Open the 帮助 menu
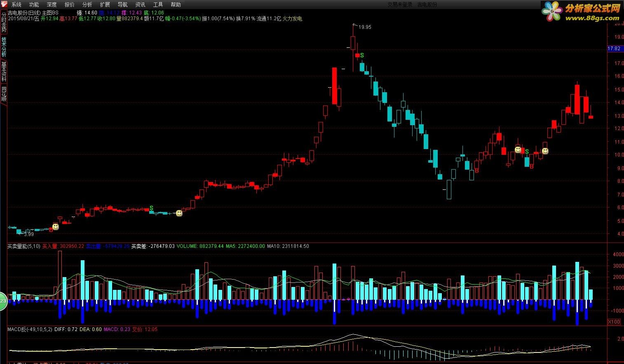Image resolution: width=624 pixels, height=364 pixels. pos(176,5)
